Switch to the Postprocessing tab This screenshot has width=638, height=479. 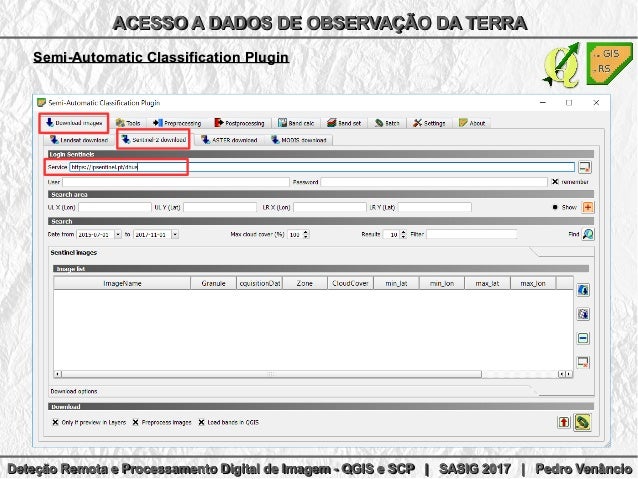point(240,123)
